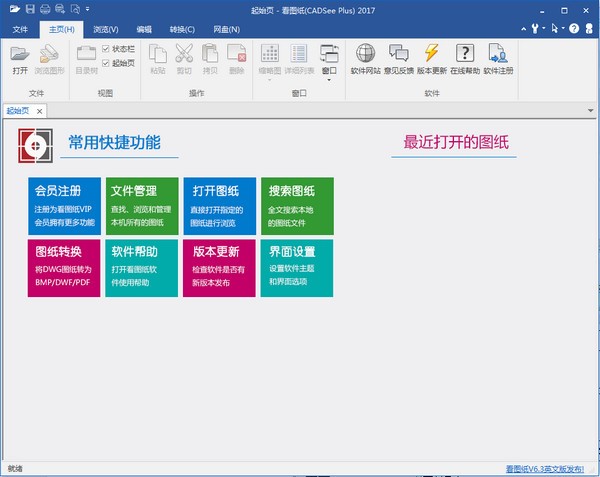Toggle the 状态栏 status bar checkbox
Image resolution: width=600 pixels, height=477 pixels.
pos(107,49)
